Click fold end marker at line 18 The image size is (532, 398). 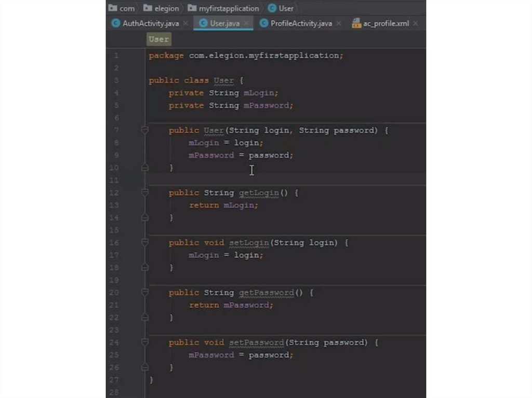(x=145, y=267)
